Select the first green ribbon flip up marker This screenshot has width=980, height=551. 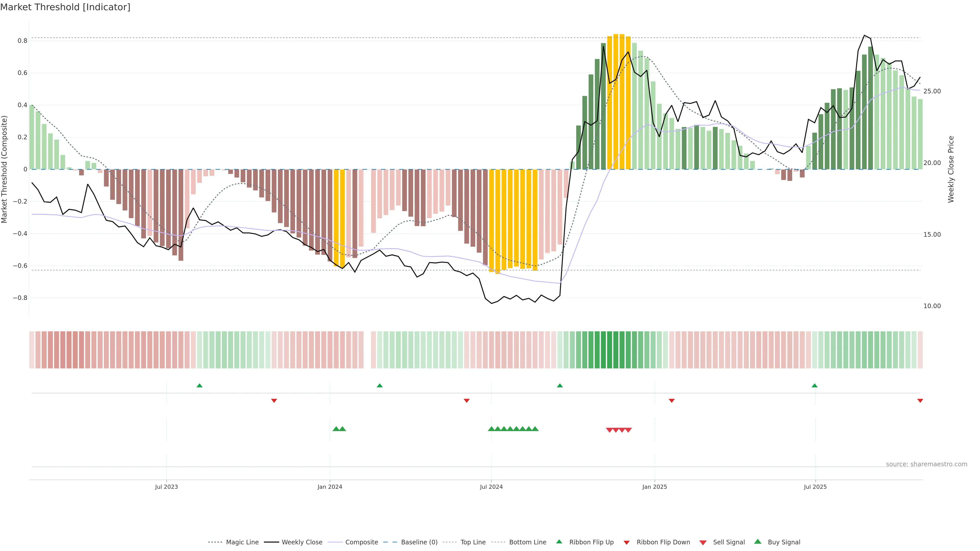199,386
